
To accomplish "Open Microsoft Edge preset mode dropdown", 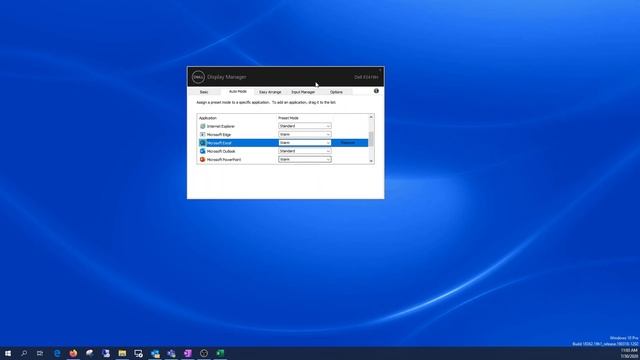I will [x=305, y=134].
